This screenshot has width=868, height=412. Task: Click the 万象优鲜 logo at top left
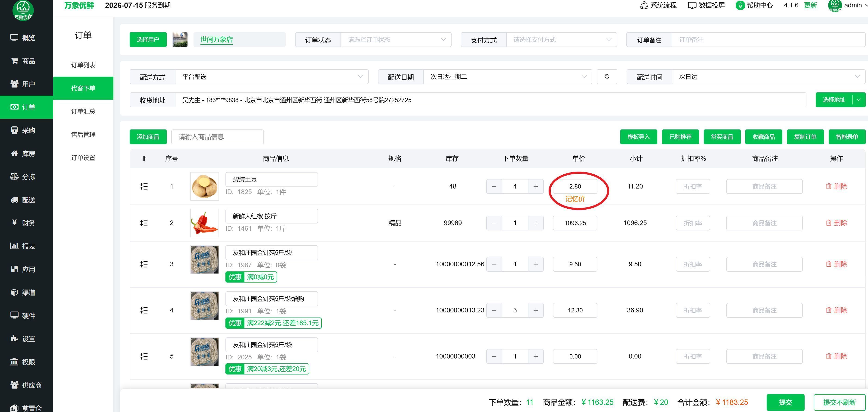point(23,10)
